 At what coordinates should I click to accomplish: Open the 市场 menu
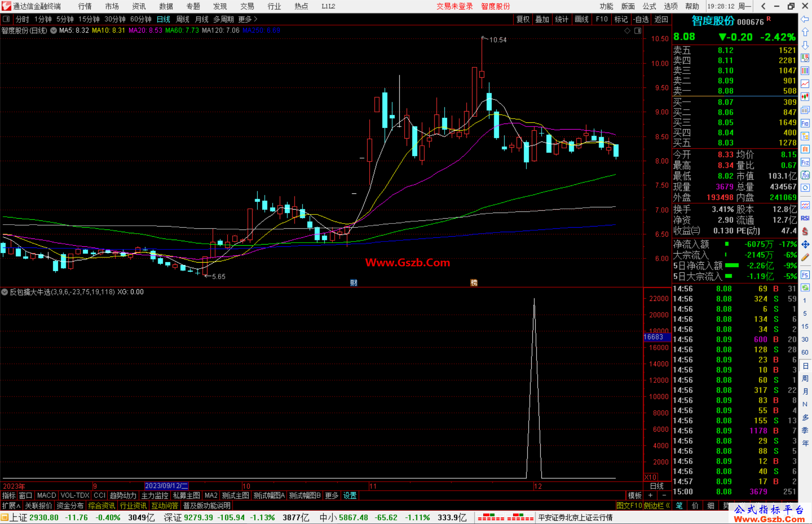click(112, 6)
